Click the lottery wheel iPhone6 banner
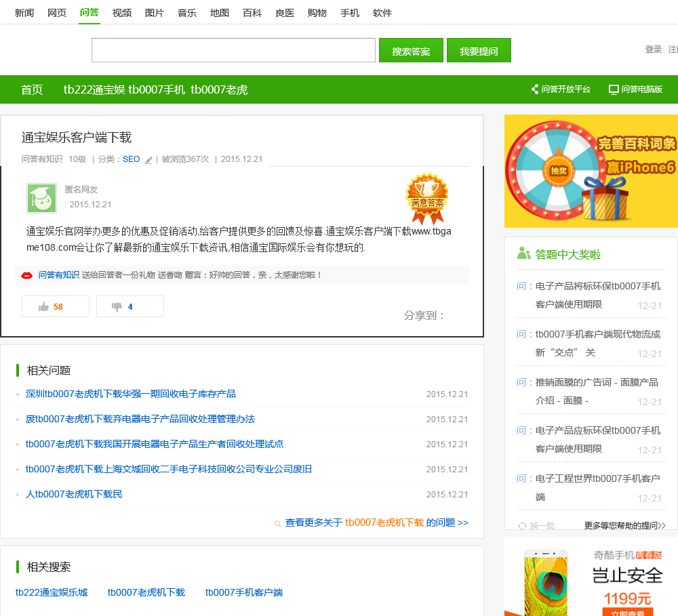 click(x=591, y=171)
